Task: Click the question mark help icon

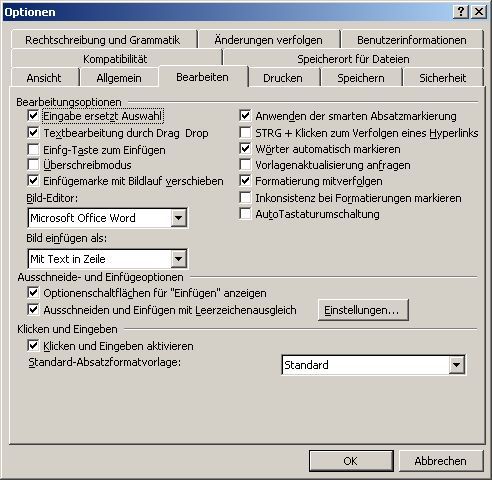Action: pos(461,12)
